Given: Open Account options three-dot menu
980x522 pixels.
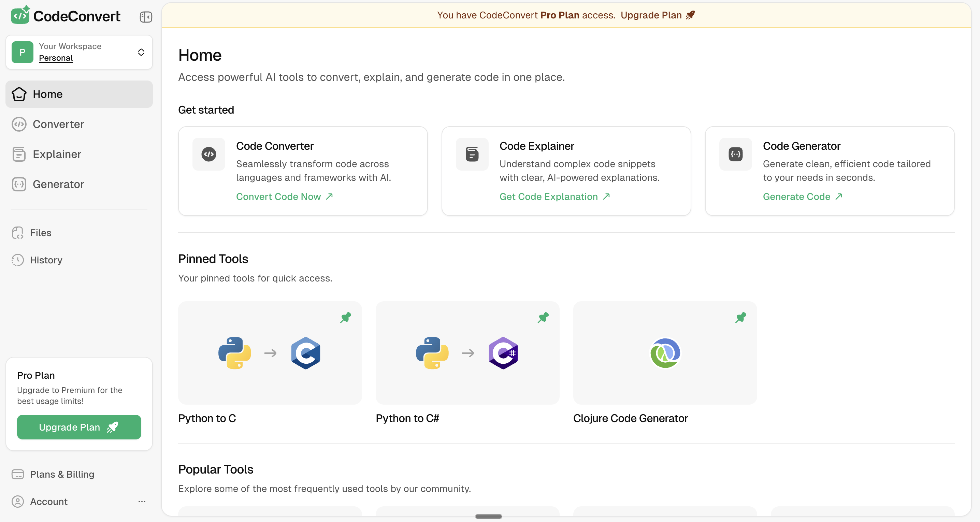Looking at the screenshot, I should 142,502.
